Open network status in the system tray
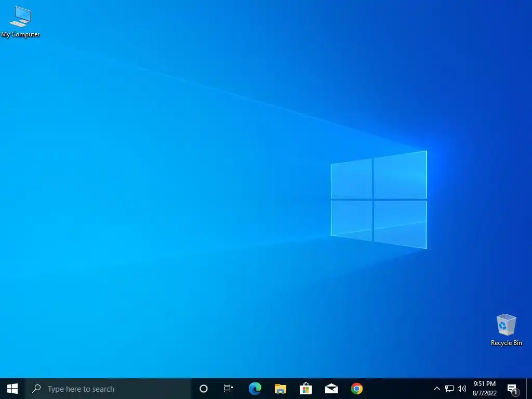The width and height of the screenshot is (532, 399). pos(449,389)
